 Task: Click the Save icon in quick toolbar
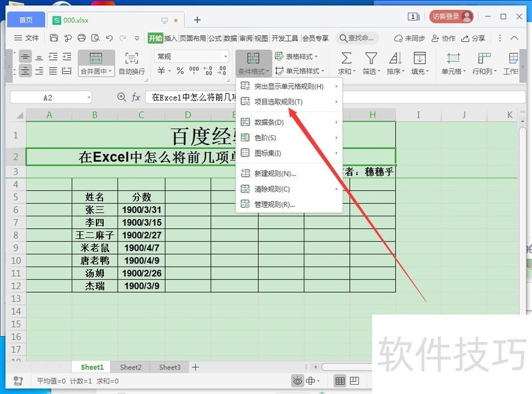coord(54,38)
